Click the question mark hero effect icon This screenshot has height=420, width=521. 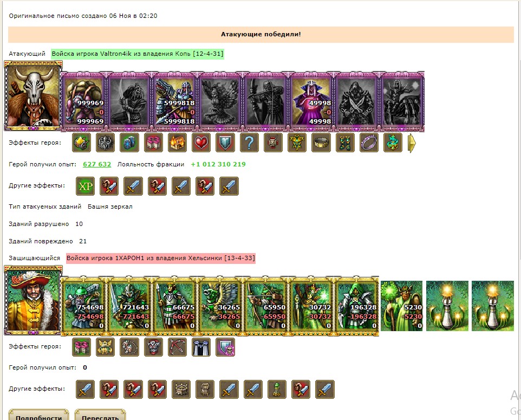249,143
